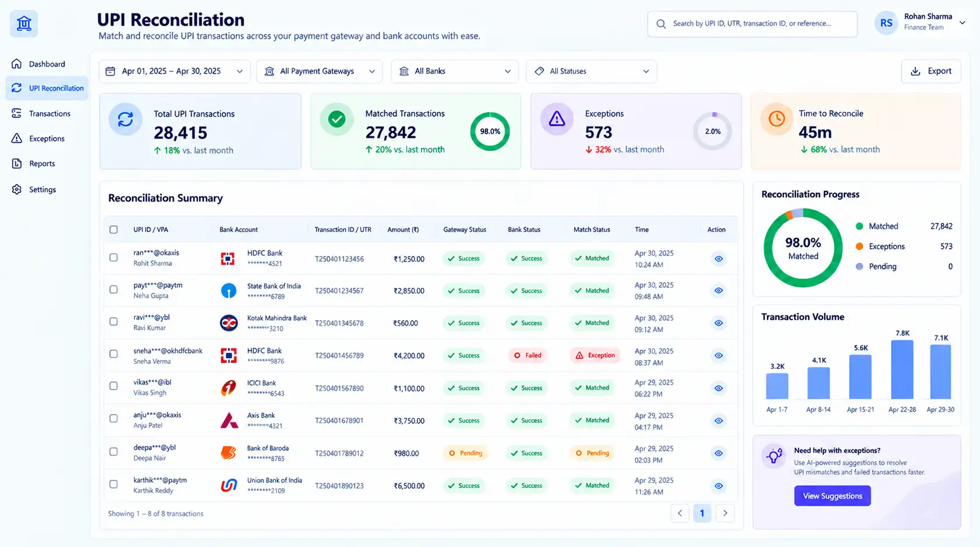Click the Total UPI Transactions sync icon
The height and width of the screenshot is (547, 980).
pos(126,119)
